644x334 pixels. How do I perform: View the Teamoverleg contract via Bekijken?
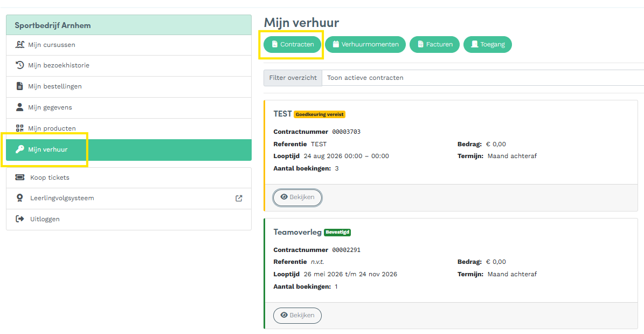pos(297,316)
